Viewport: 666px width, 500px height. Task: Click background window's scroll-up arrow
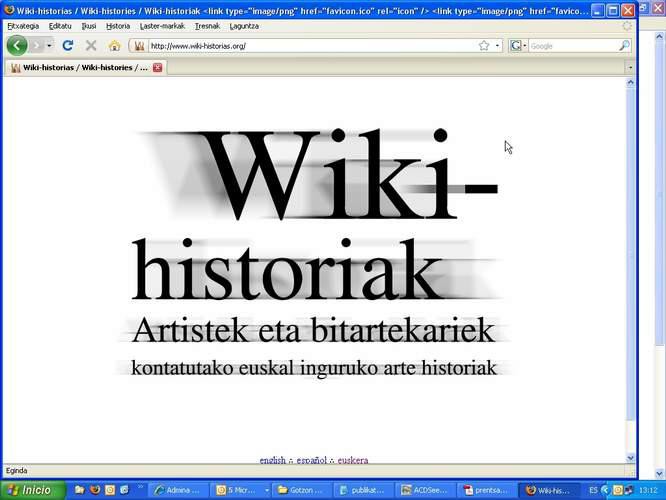click(659, 37)
